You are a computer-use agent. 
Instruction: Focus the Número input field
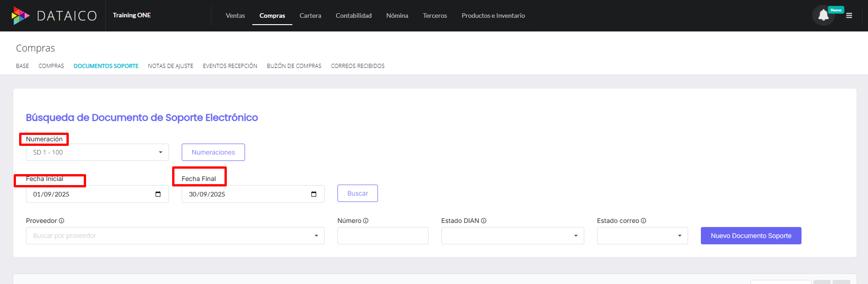(383, 236)
